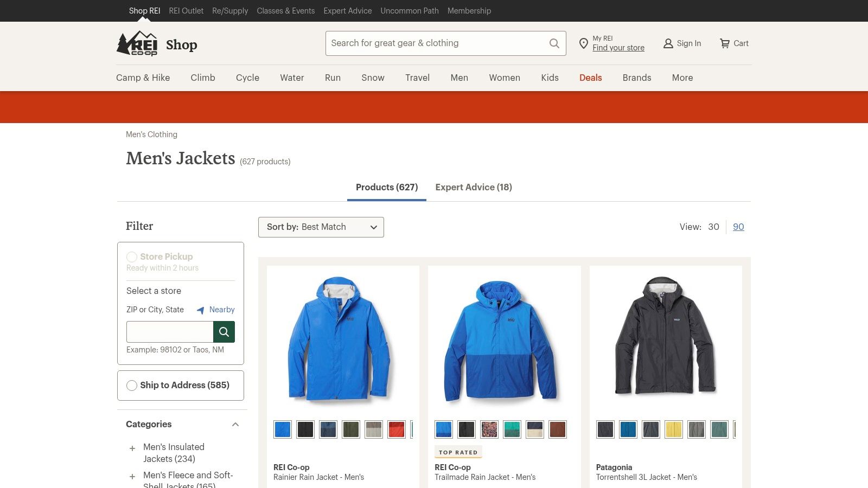Select red swatch for Rainier Rain Jacket
This screenshot has height=488, width=868.
(397, 429)
